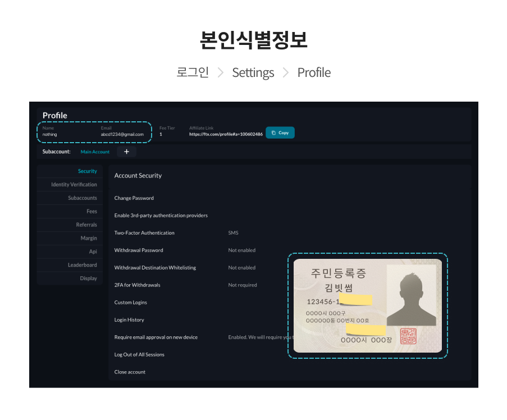Open the Display settings tab

[x=70, y=279]
